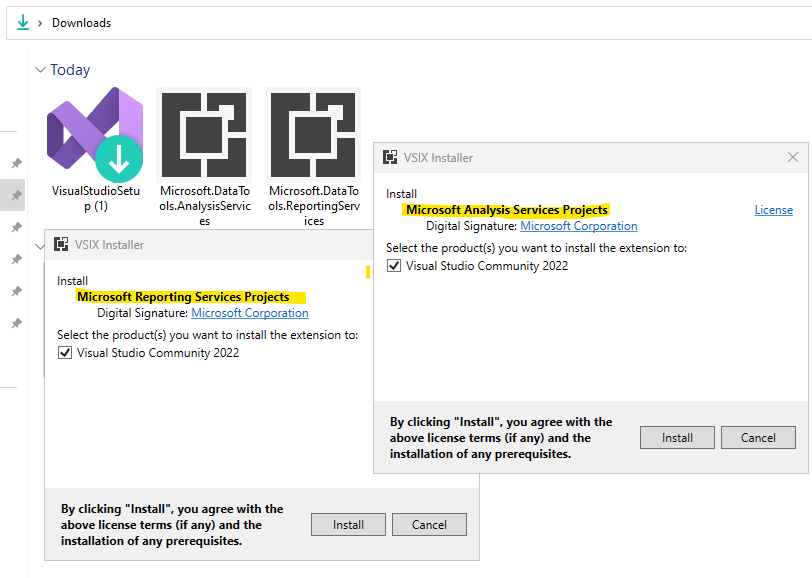Click the Microsoft.DataTools.ReportingServices file name
This screenshot has height=578, width=812.
[x=314, y=206]
